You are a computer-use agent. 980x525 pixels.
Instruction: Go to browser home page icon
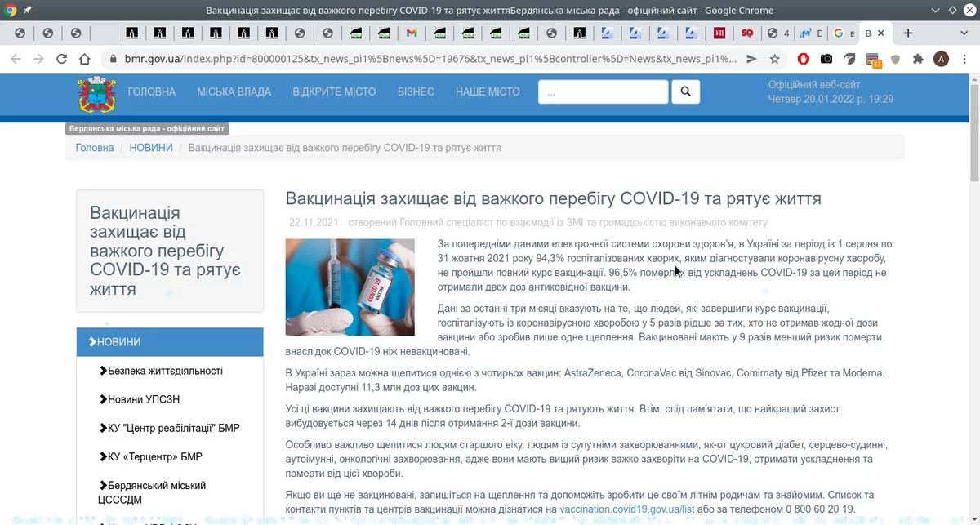(x=84, y=59)
